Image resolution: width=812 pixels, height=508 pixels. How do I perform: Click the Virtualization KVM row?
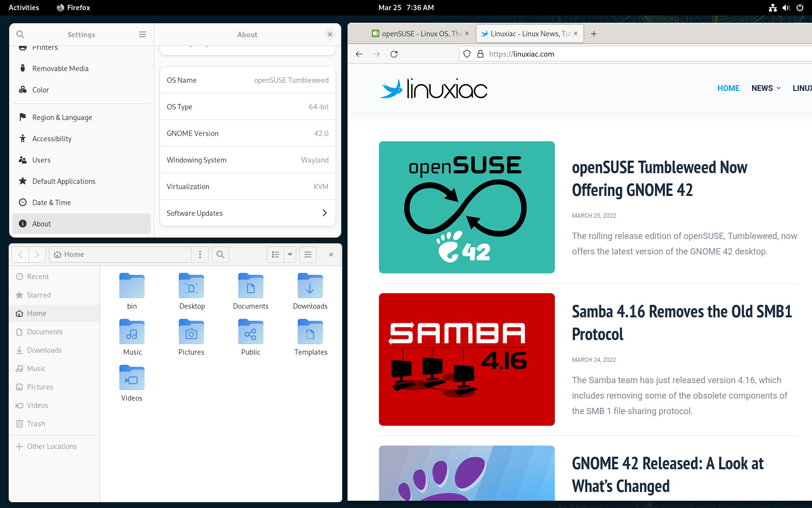[247, 187]
